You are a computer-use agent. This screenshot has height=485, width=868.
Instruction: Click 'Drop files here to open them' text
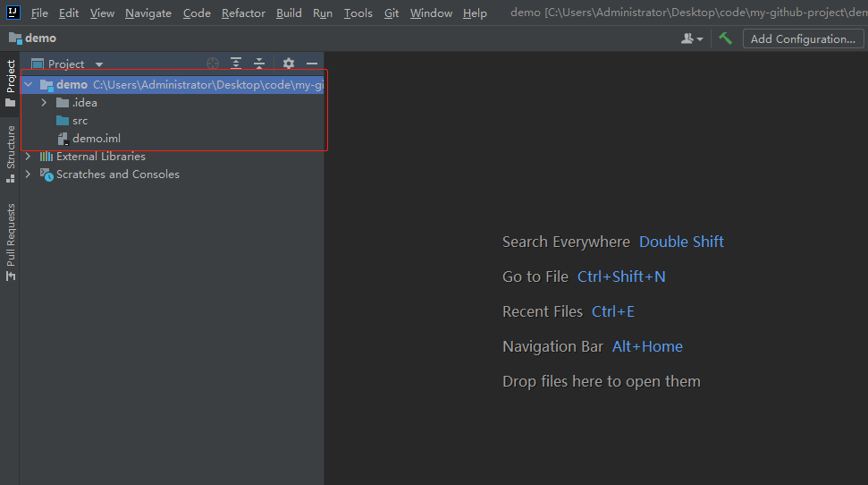click(x=602, y=381)
